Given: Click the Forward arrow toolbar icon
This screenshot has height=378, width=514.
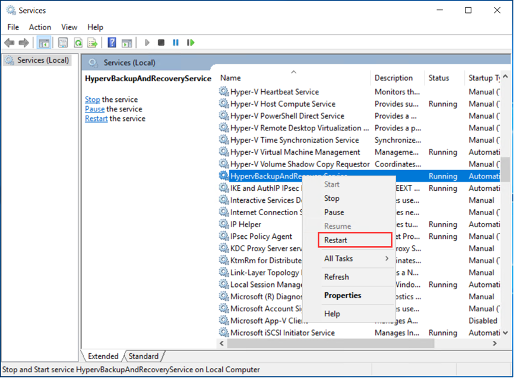Looking at the screenshot, I should click(x=23, y=43).
